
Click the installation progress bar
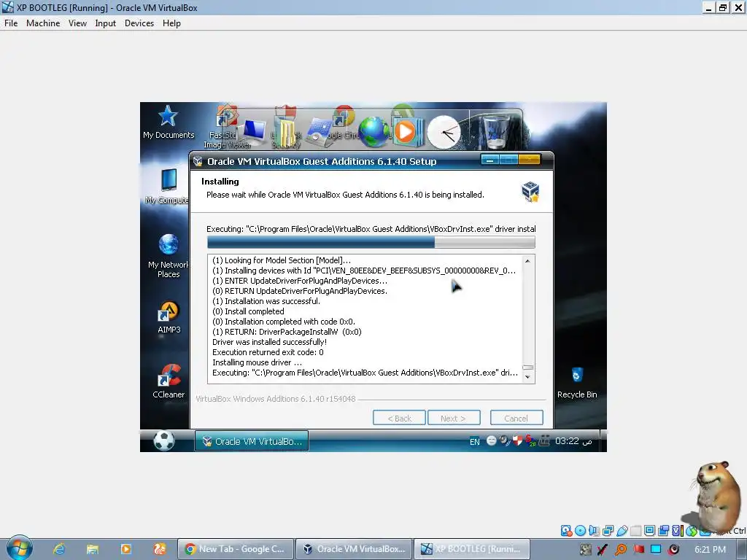point(371,242)
